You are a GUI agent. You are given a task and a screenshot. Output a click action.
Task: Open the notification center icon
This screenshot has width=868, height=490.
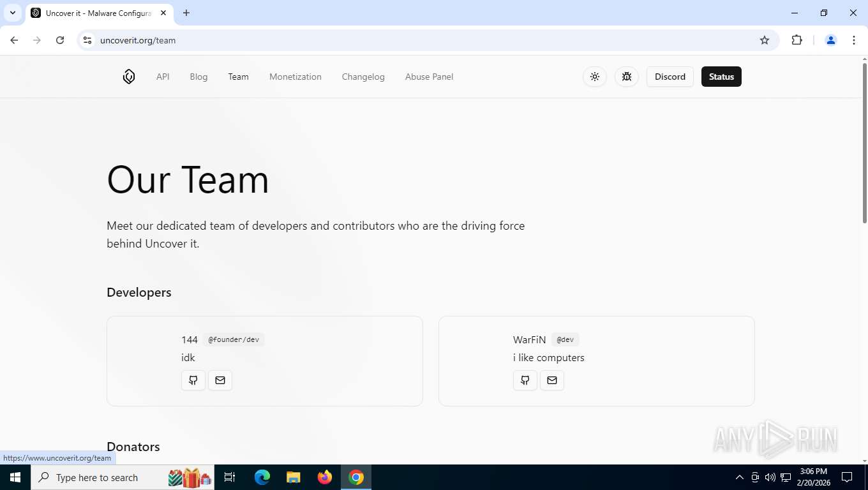coord(847,477)
